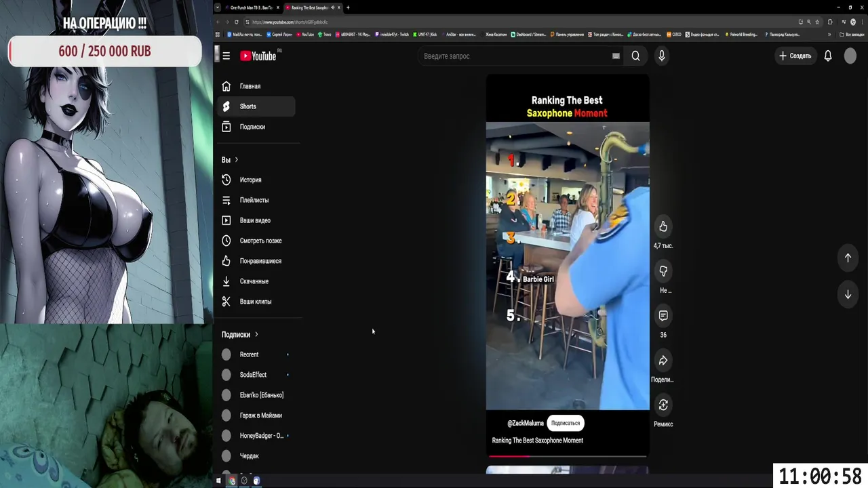This screenshot has width=868, height=488.
Task: Open OBS Studio from the taskbar
Action: coord(244,481)
